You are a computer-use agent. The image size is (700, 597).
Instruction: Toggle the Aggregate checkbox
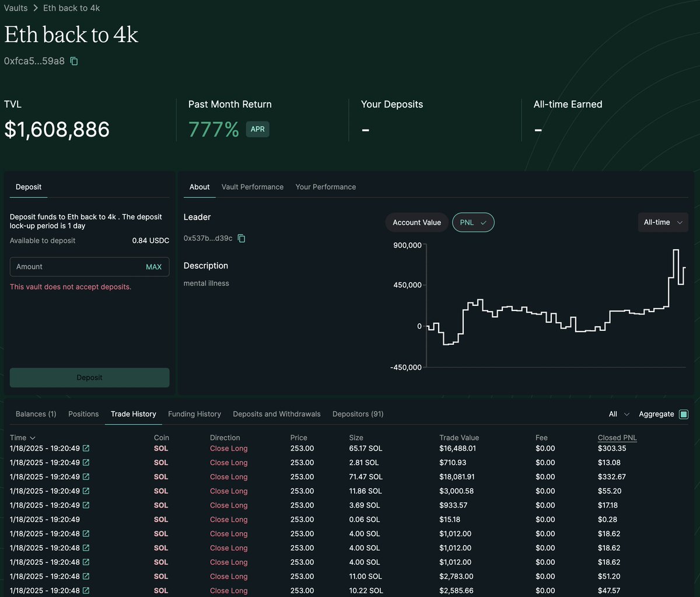pyautogui.click(x=684, y=414)
